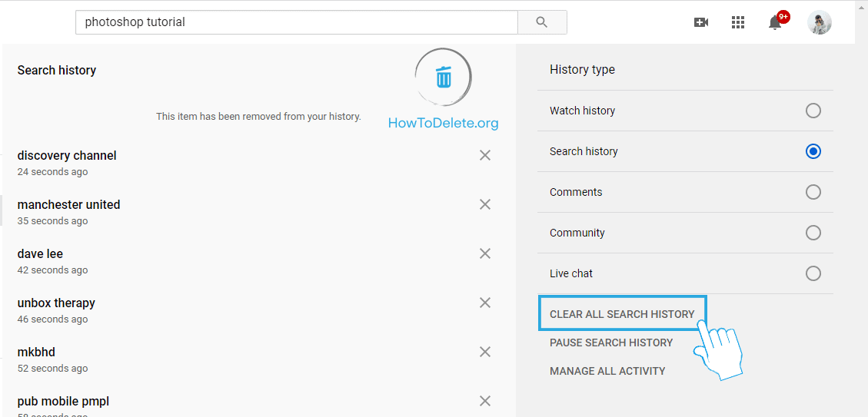Delete the 'dave lee' search entry
The height and width of the screenshot is (417, 868).
click(x=485, y=253)
